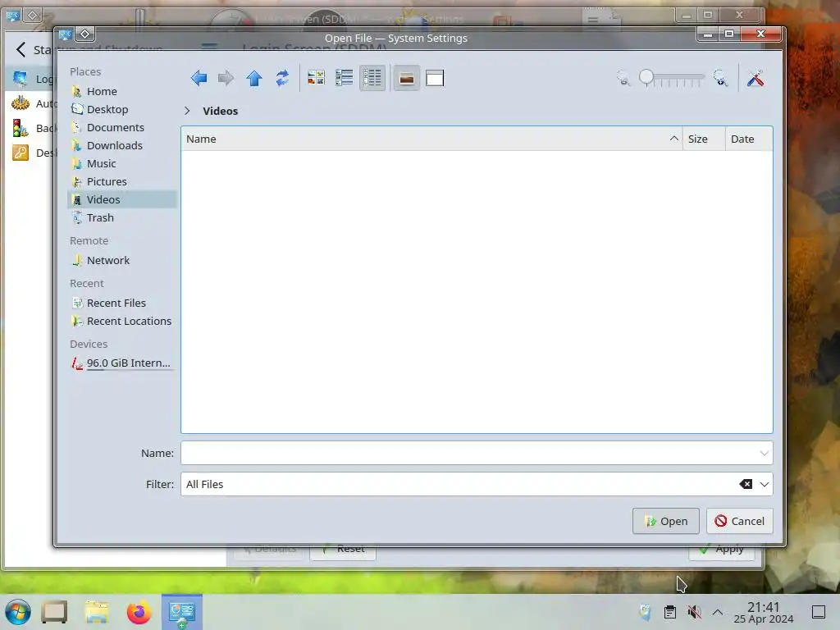This screenshot has height=630, width=840.
Task: Click the device notifier tray icon
Action: click(x=645, y=612)
